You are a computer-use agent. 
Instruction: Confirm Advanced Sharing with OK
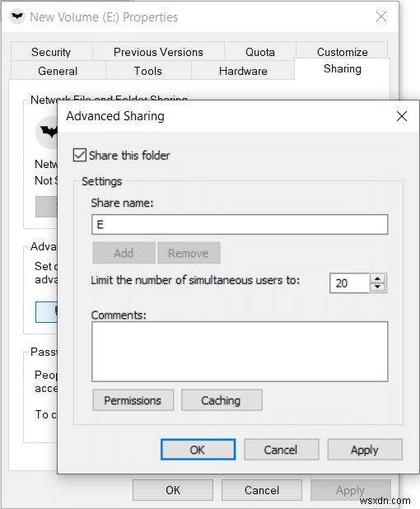[198, 450]
